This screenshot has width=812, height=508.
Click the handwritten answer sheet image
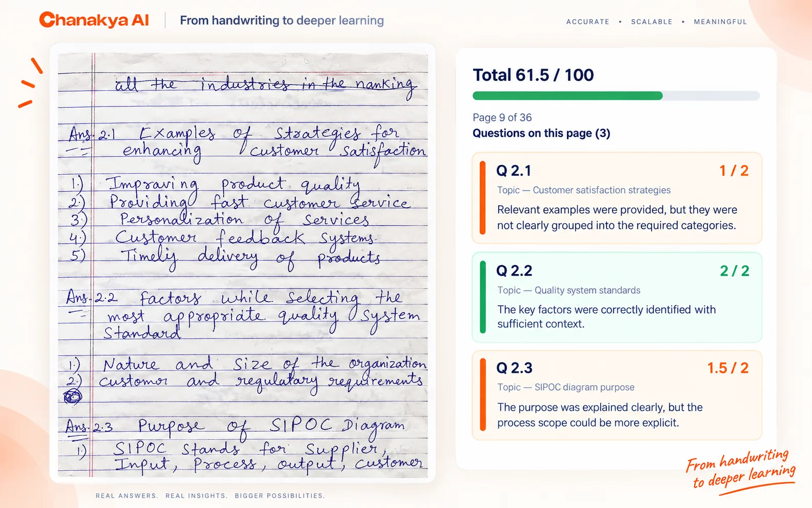(x=243, y=265)
